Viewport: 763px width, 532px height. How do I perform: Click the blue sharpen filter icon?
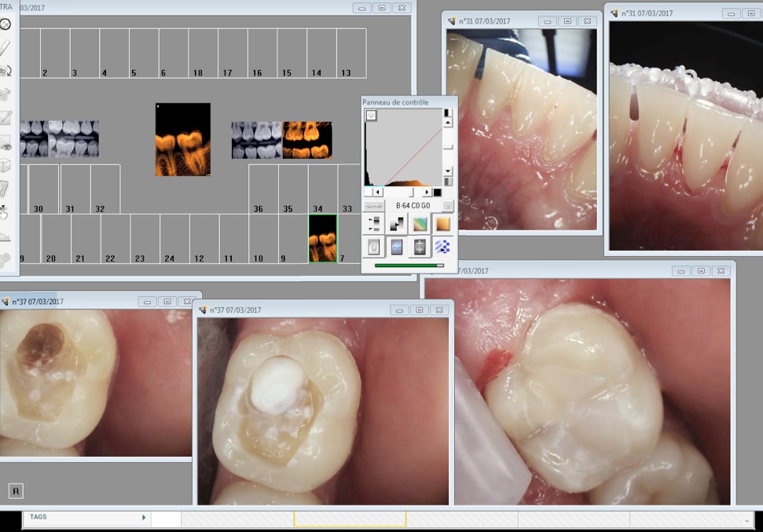tap(398, 247)
